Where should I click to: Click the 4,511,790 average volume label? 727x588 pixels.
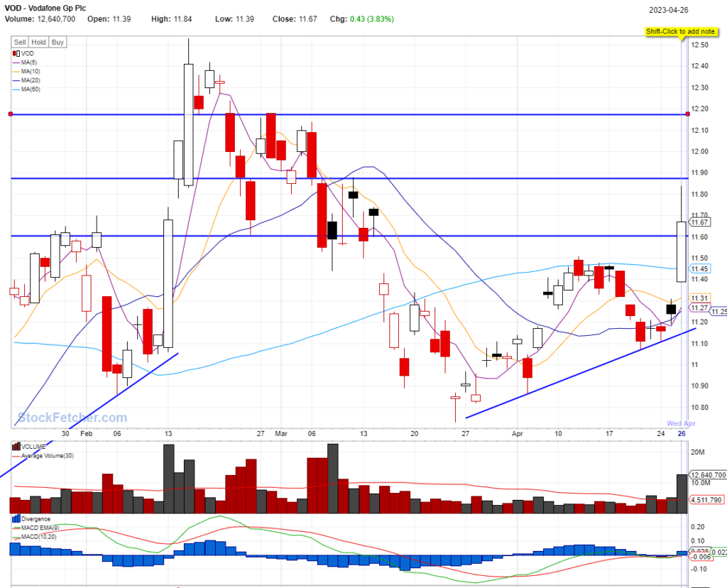pos(706,499)
